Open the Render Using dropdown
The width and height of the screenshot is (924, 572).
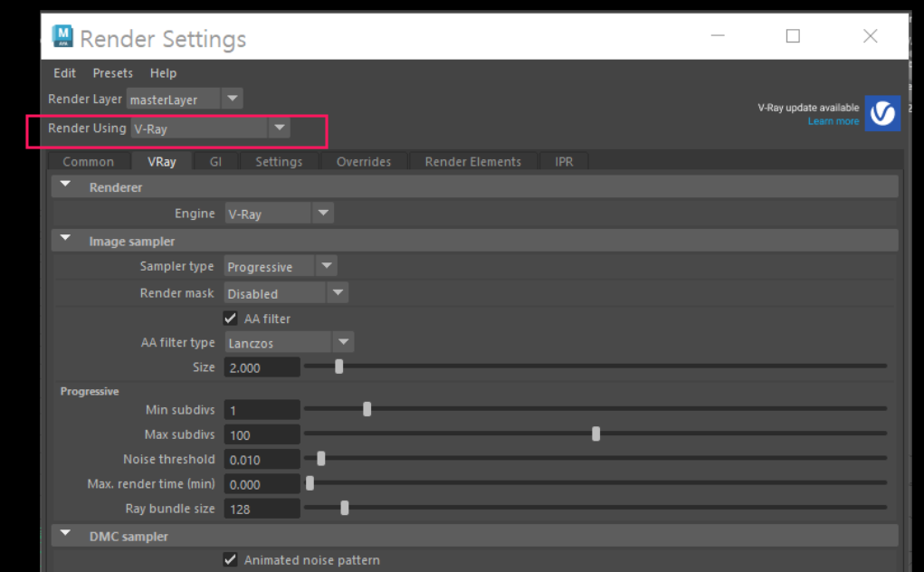coord(210,129)
